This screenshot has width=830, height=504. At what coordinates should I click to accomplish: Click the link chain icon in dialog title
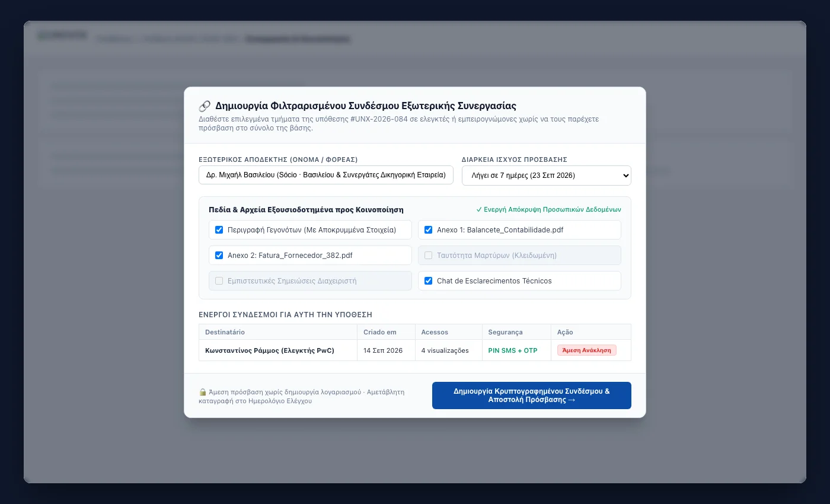(205, 106)
